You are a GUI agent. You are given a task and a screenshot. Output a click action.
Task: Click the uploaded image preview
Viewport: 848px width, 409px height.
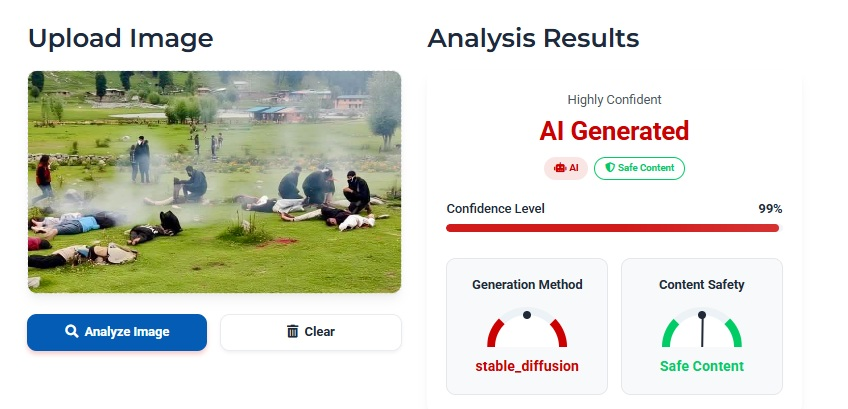pos(215,182)
